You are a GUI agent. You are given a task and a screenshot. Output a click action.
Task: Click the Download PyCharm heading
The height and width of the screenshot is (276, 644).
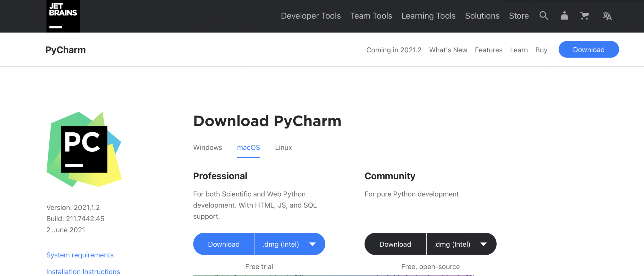[267, 121]
